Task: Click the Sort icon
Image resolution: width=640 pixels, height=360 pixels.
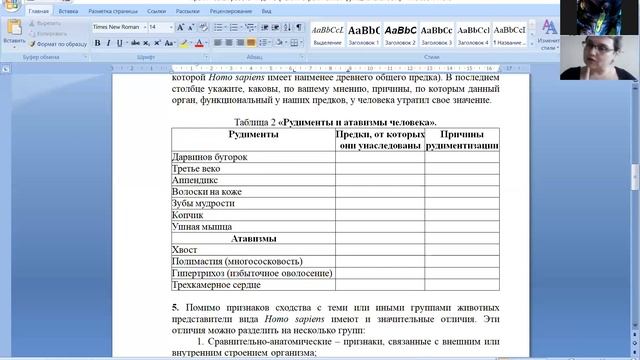Action: (287, 27)
